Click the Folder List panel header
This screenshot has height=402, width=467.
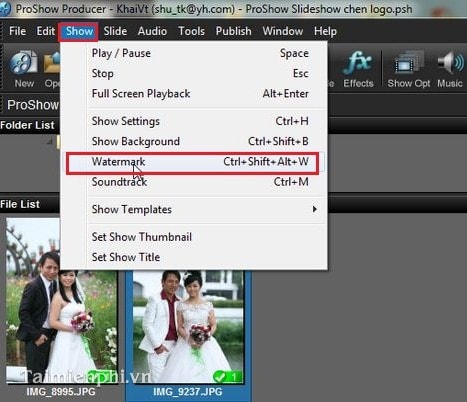click(x=27, y=125)
